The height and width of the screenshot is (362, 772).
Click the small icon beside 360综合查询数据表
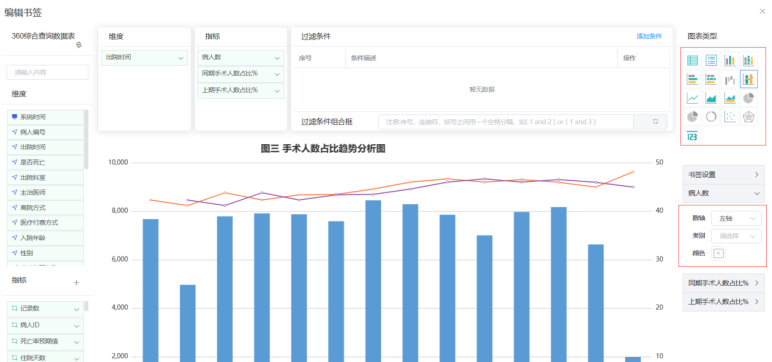78,45
